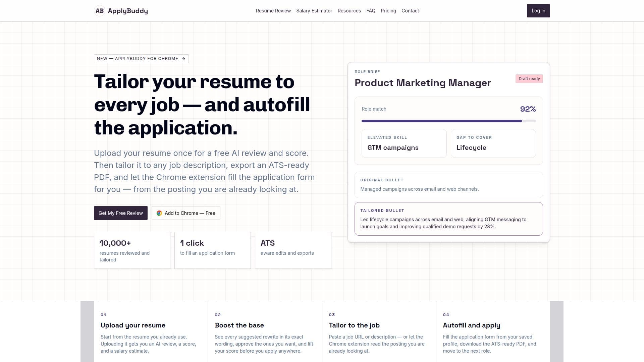Open the Salary Estimator page
The width and height of the screenshot is (644, 362).
tap(314, 11)
